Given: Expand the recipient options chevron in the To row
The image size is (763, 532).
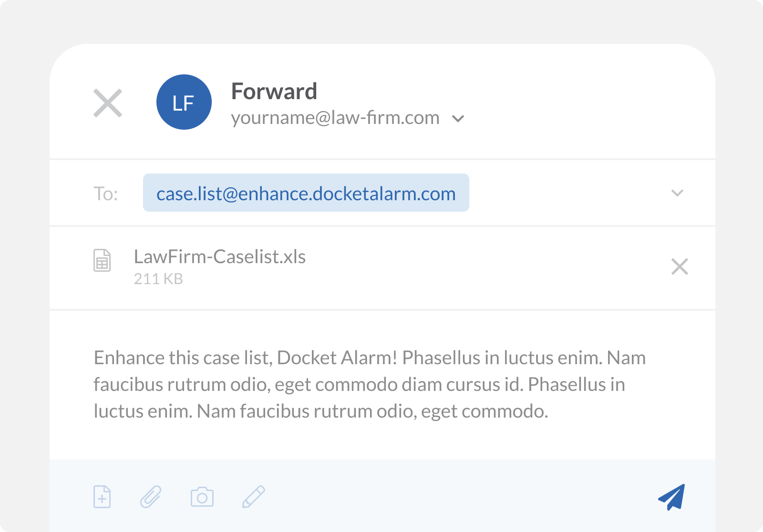Looking at the screenshot, I should pos(677,193).
